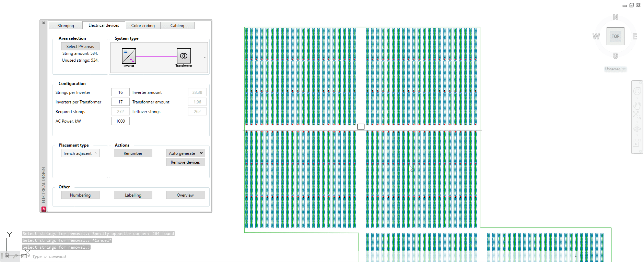The image size is (644, 262).
Task: Switch to the Cabling tab
Action: [x=177, y=26]
